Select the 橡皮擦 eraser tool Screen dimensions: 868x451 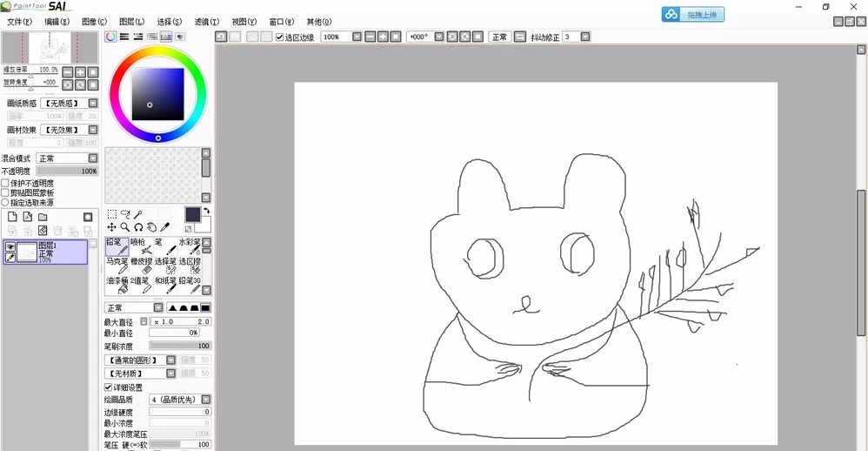coord(141,266)
